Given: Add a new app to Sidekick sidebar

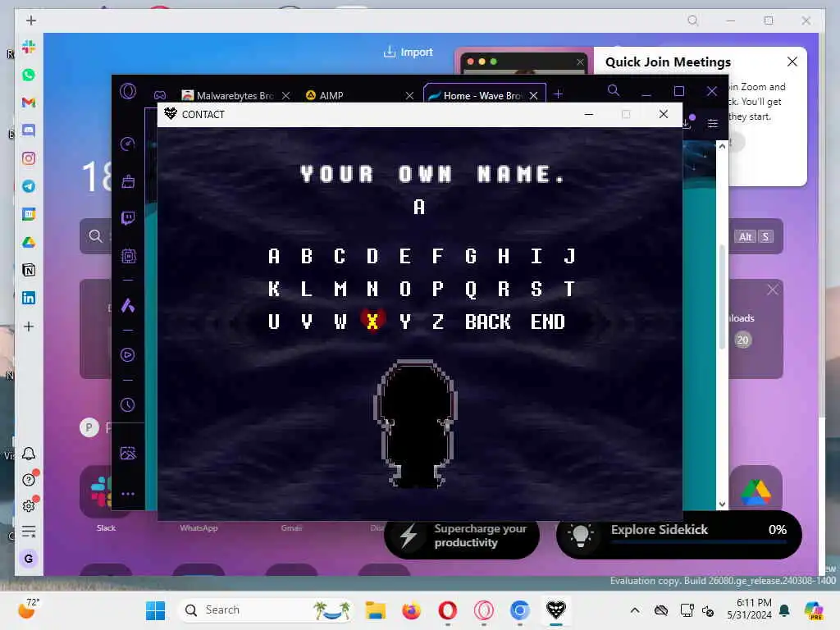Looking at the screenshot, I should coord(29,326).
